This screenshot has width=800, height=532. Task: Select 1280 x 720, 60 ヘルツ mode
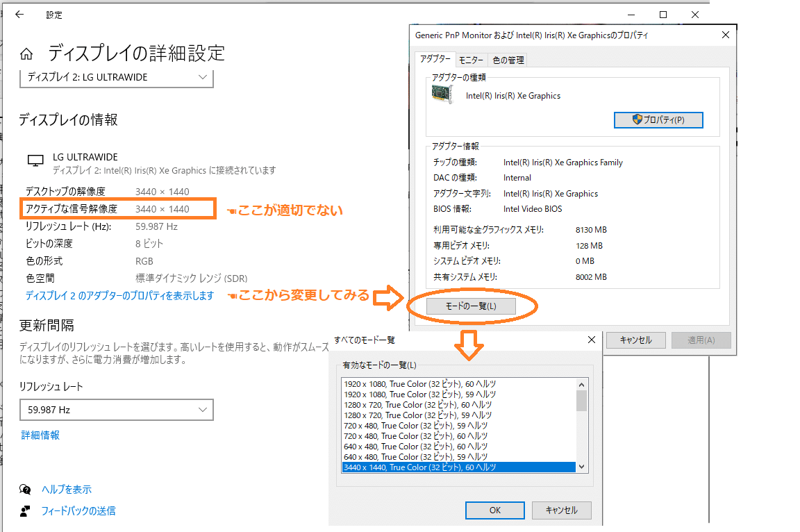pos(458,405)
